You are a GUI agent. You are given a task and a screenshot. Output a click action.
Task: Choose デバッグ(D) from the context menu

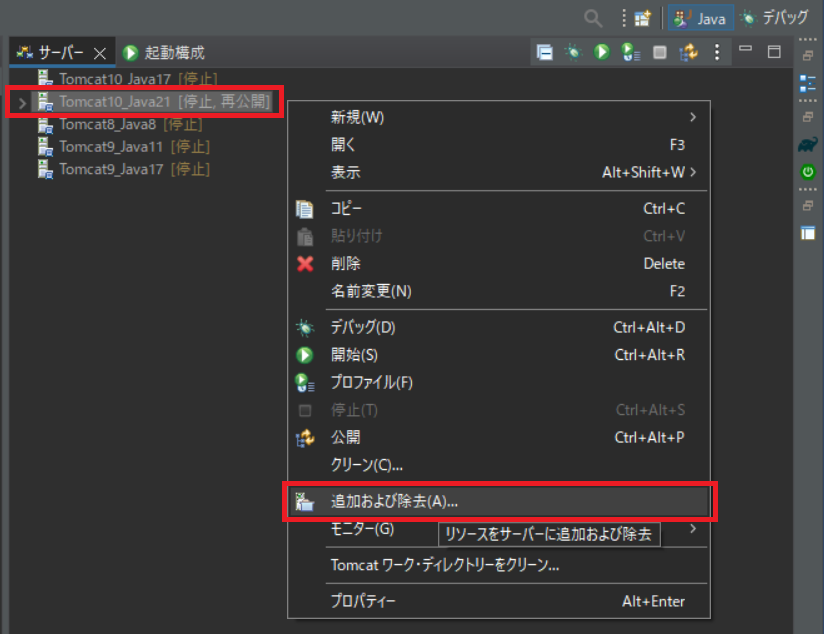click(x=499, y=328)
